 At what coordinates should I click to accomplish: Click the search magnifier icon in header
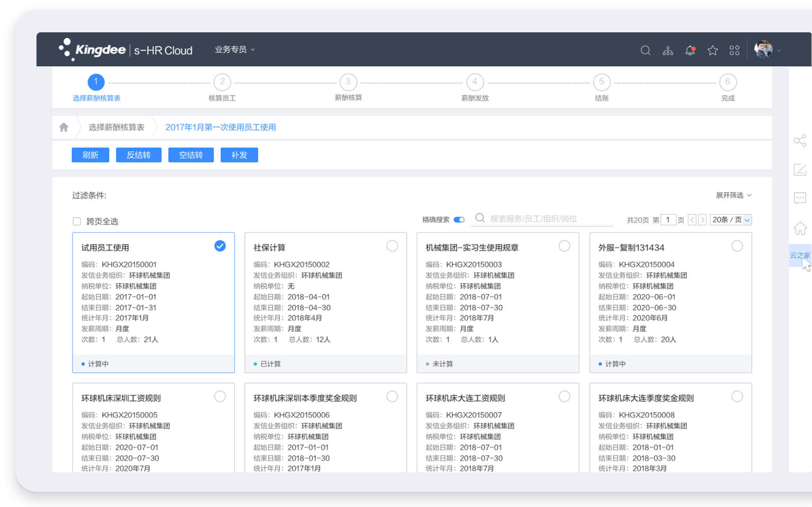[x=645, y=50]
